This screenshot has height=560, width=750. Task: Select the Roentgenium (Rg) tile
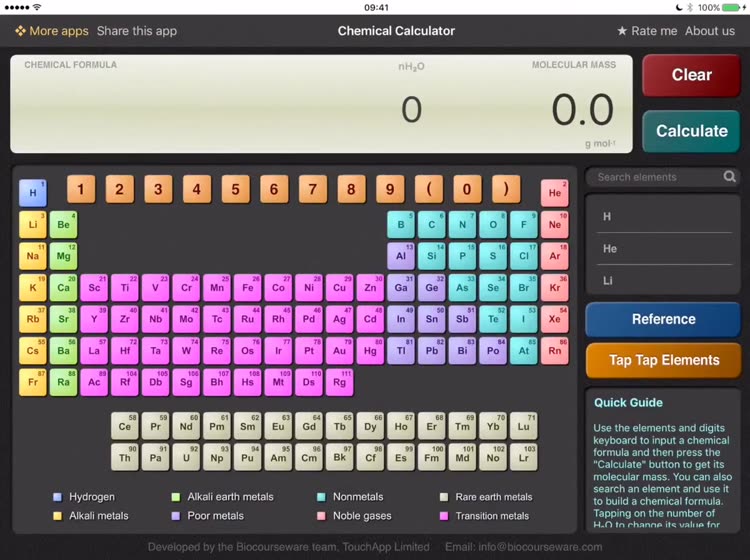pos(339,382)
